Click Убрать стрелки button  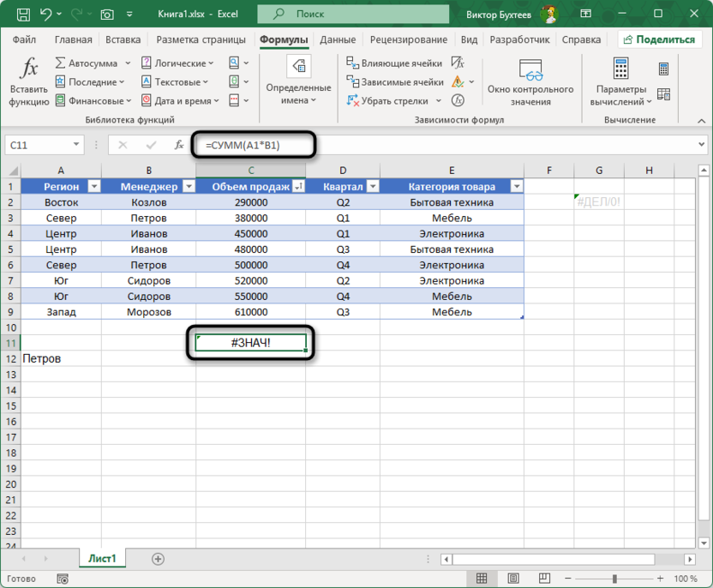pyautogui.click(x=387, y=101)
